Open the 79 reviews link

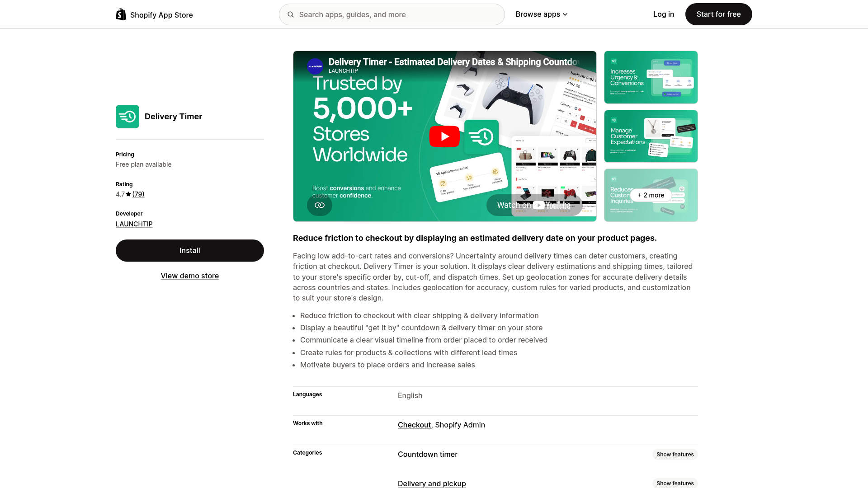click(138, 194)
